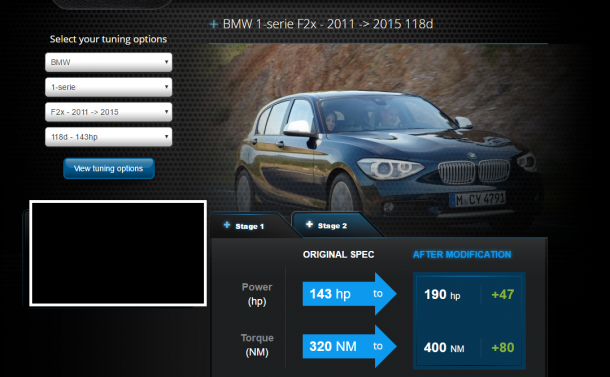
Task: Click the plus icon beside the BMW 1-serie heading
Action: [x=214, y=24]
